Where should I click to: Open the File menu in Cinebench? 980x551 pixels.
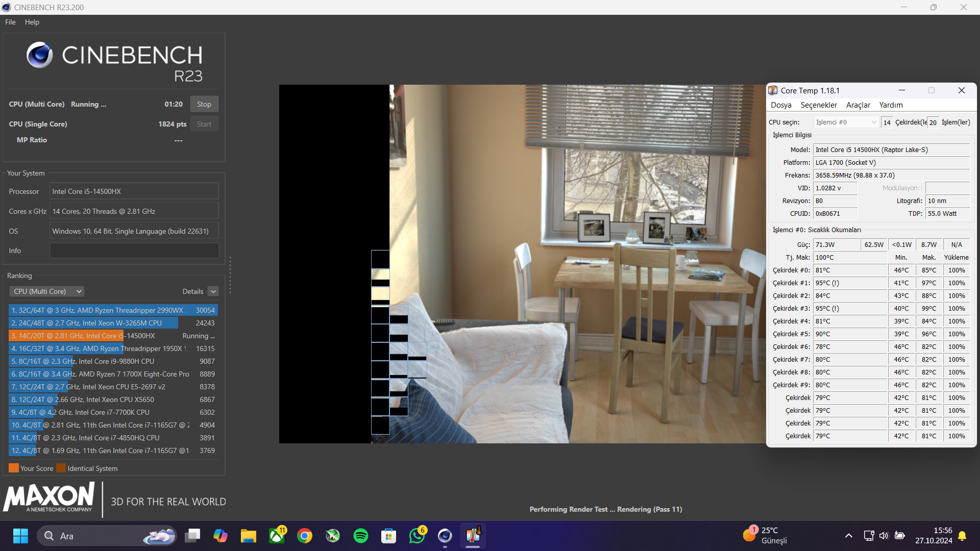[x=10, y=22]
